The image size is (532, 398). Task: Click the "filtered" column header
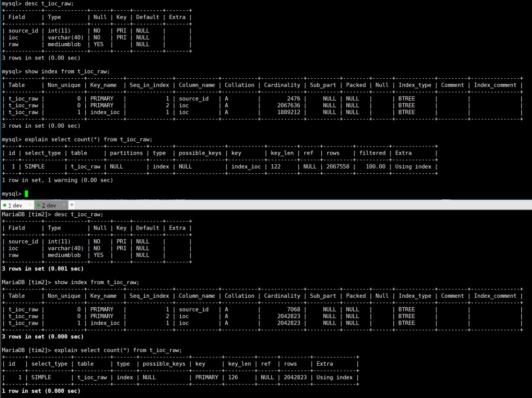(372, 153)
